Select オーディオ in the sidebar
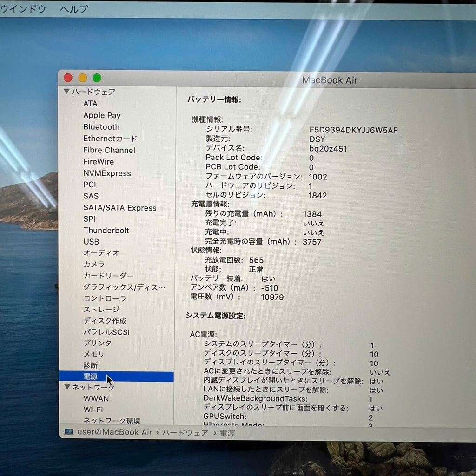 tap(101, 253)
